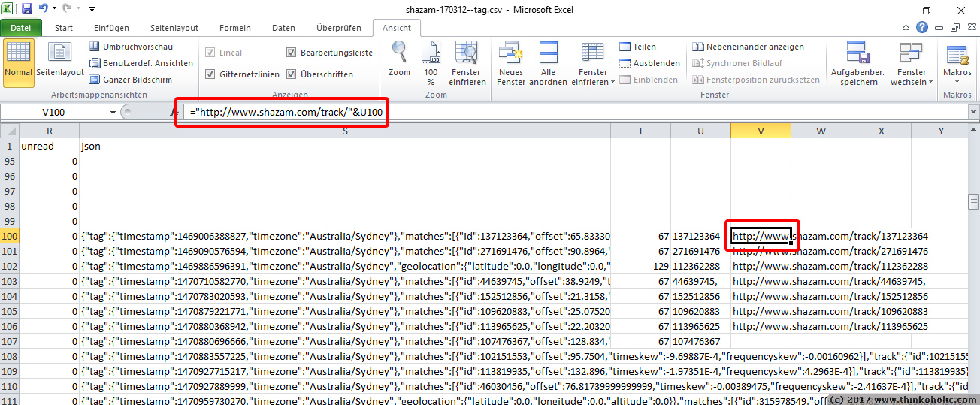Switch to the Daten tab
980x405 pixels.
pos(283,28)
